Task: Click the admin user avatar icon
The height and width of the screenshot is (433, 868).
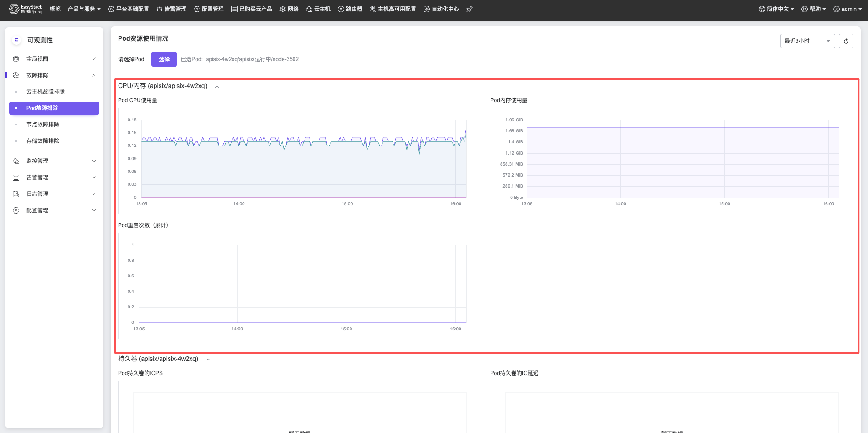Action: (x=837, y=9)
